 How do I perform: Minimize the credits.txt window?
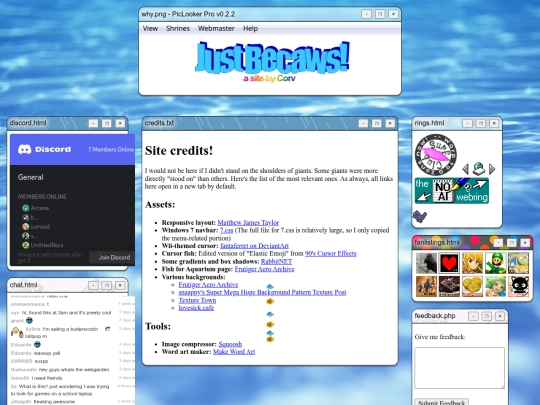tap(363, 123)
